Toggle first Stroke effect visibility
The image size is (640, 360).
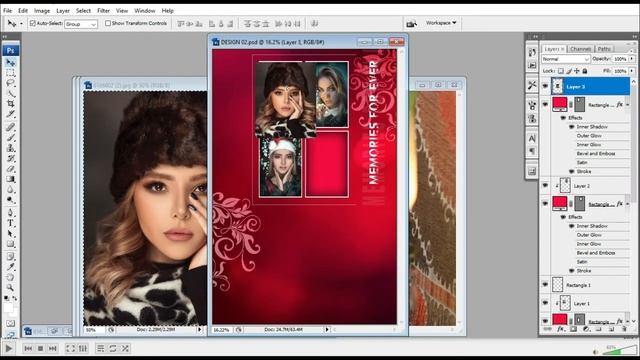coord(572,171)
